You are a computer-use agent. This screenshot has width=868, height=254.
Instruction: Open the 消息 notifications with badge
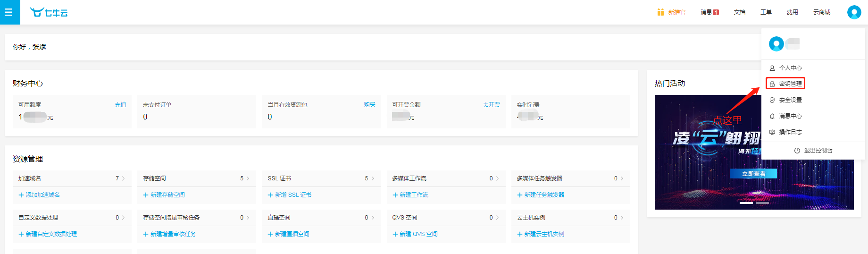point(709,12)
